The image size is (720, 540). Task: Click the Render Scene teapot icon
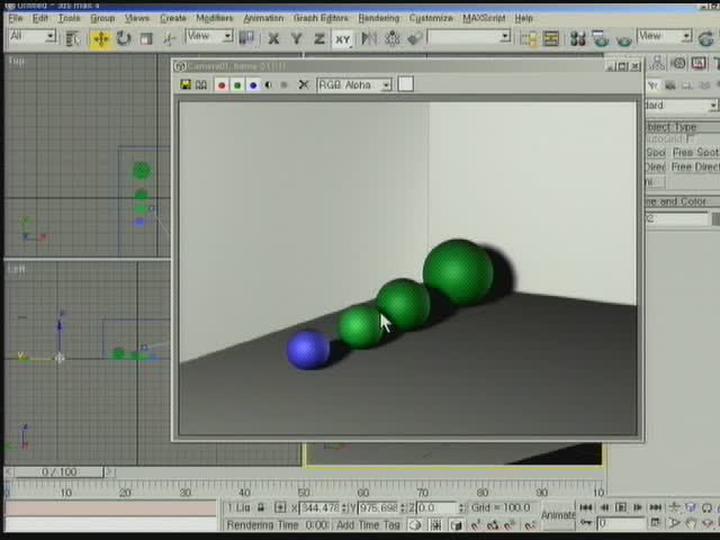click(600, 39)
